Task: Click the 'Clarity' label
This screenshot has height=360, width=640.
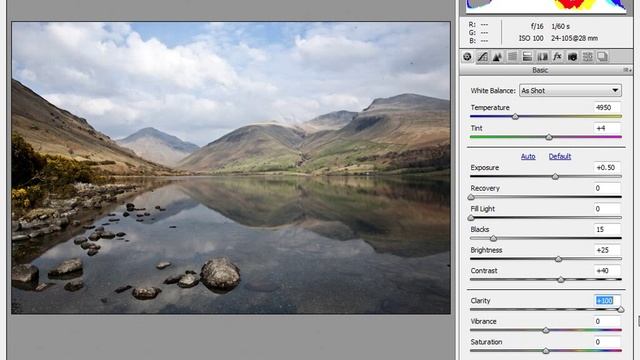Action: (480, 301)
